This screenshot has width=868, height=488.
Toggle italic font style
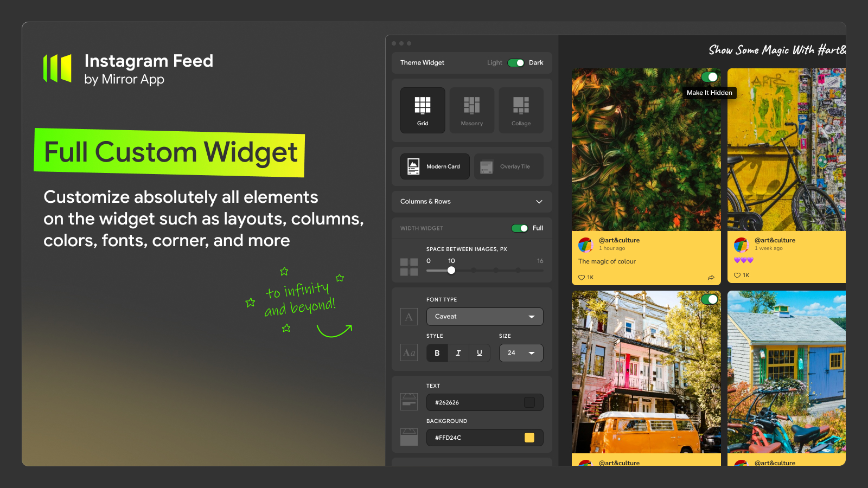click(x=458, y=353)
